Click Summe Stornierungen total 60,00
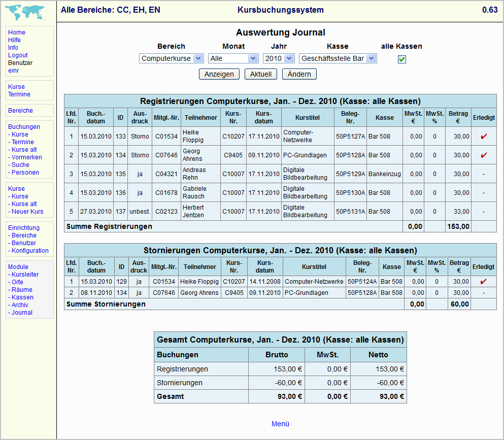This screenshot has height=440, width=504. coord(460,304)
